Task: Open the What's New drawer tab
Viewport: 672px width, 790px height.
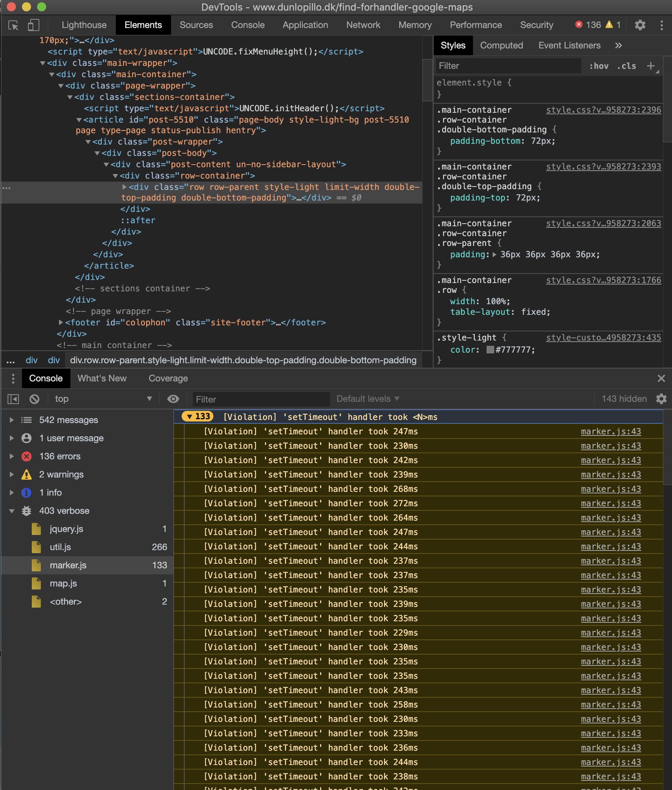Action: click(102, 378)
